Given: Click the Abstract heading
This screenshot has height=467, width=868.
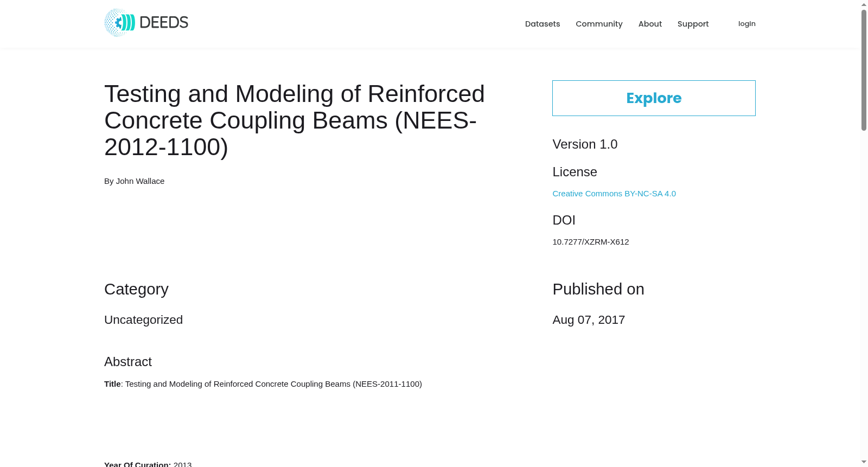Looking at the screenshot, I should (128, 362).
